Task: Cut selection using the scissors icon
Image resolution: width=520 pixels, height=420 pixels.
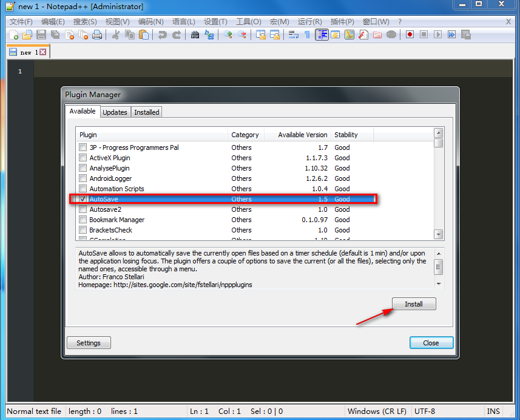Action: 115,35
